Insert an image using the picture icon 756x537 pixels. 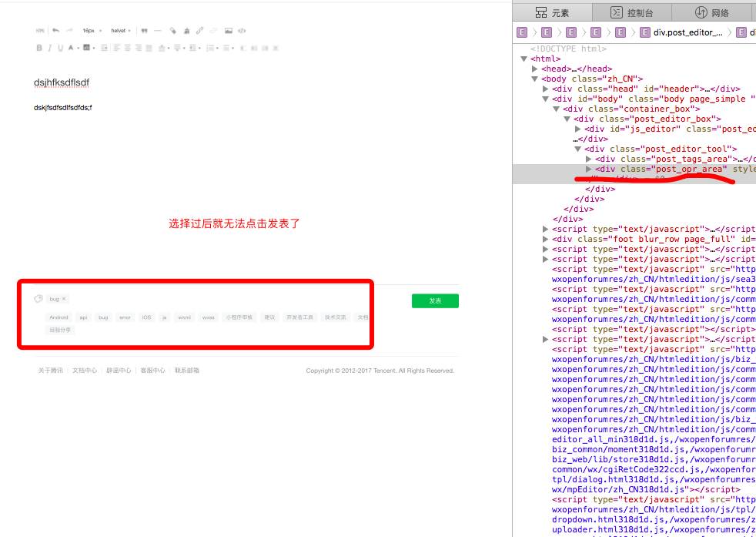(x=229, y=31)
